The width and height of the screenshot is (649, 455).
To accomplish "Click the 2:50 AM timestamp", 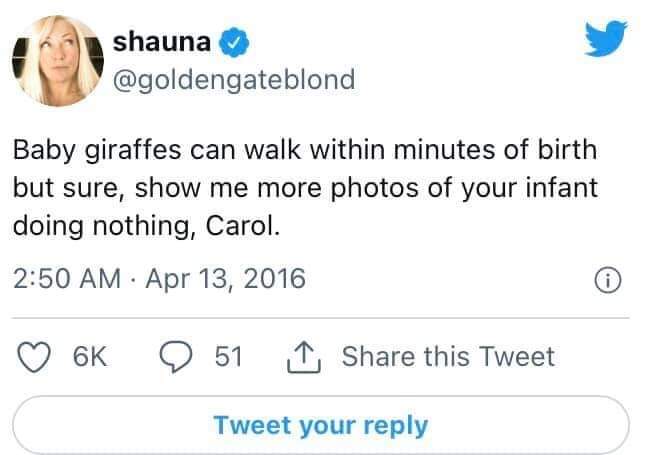I will pyautogui.click(x=67, y=278).
